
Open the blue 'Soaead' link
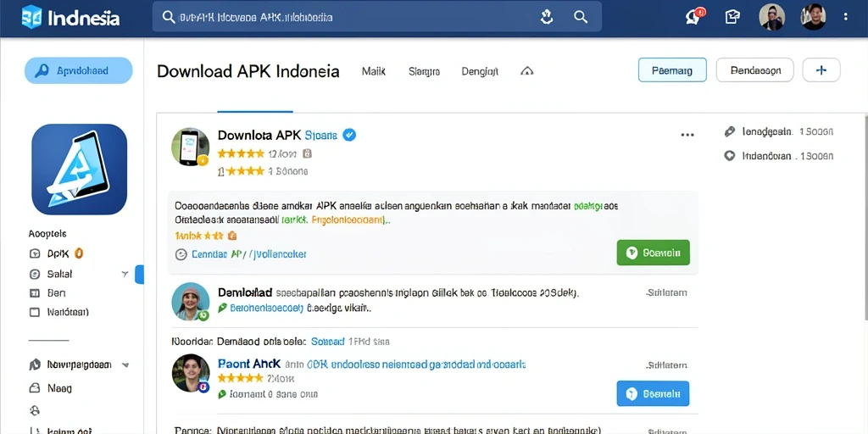click(328, 342)
